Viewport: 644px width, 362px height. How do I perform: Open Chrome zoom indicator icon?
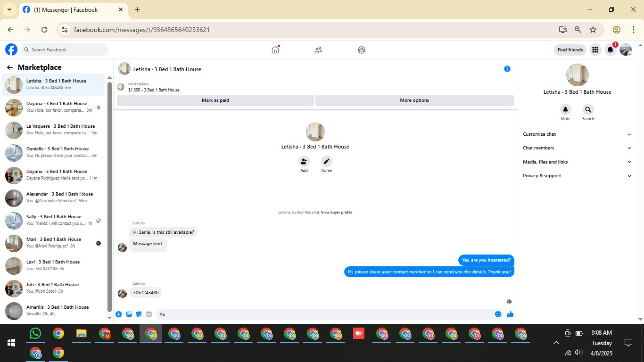578,30
